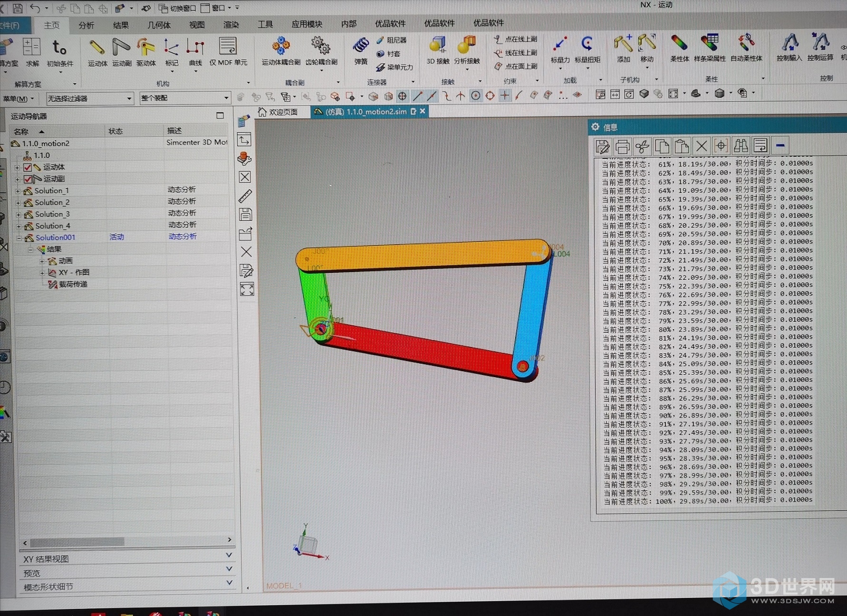
Task: Close the 1.1.0_motion2.sim tab
Action: pos(423,111)
